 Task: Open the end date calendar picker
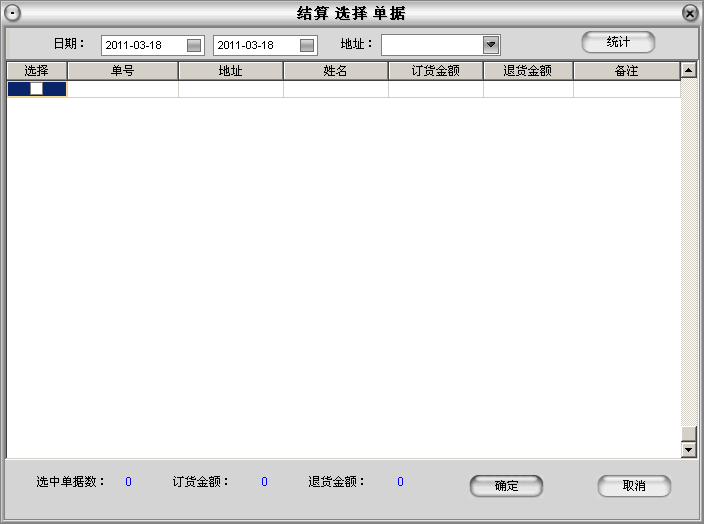coord(307,45)
